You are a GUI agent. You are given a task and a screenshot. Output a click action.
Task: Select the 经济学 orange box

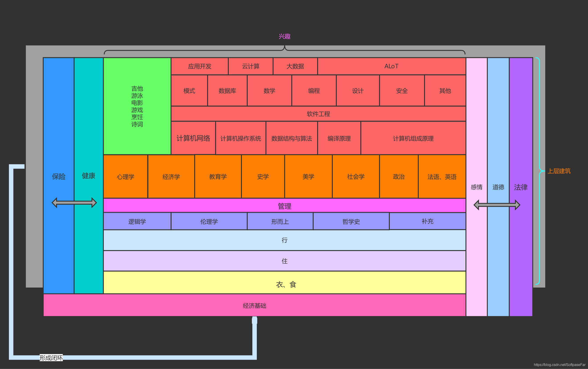coord(171,176)
